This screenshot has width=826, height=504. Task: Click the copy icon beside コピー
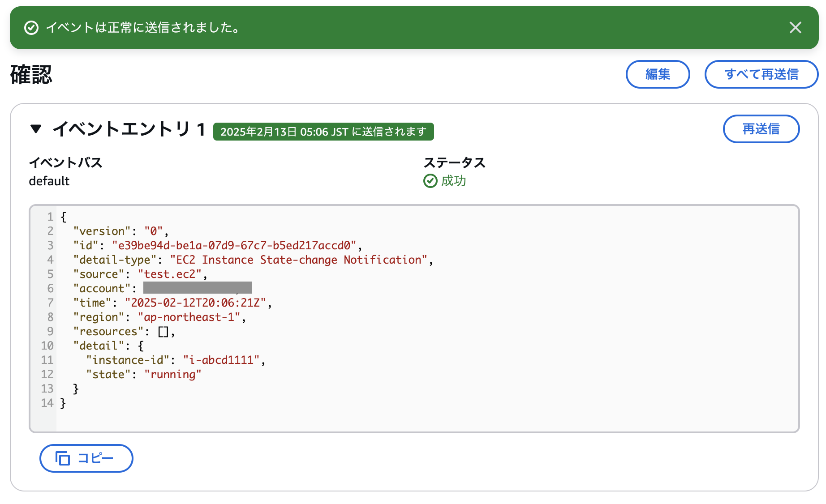63,458
